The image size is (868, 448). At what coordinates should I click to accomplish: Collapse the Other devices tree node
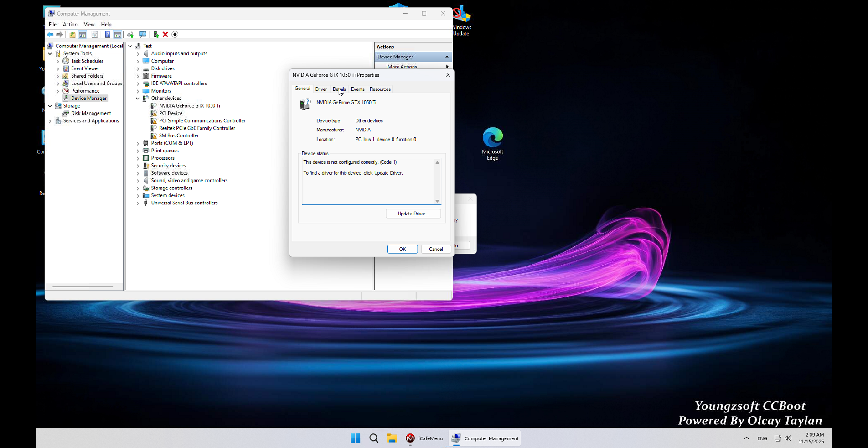[x=138, y=98]
